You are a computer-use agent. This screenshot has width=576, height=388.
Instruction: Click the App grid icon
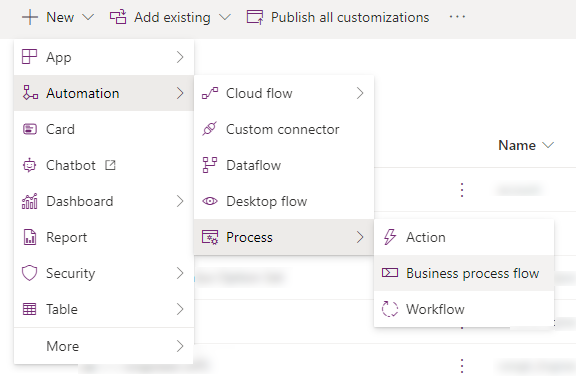[x=29, y=57]
